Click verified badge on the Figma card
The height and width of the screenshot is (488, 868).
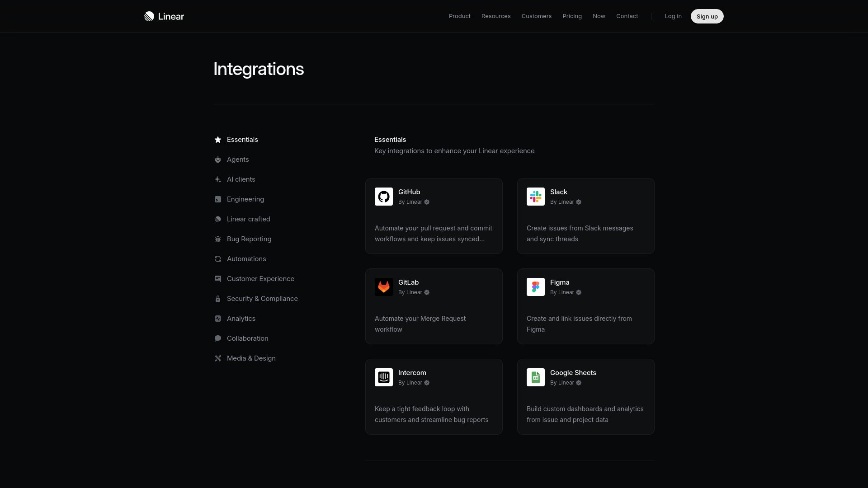click(579, 292)
